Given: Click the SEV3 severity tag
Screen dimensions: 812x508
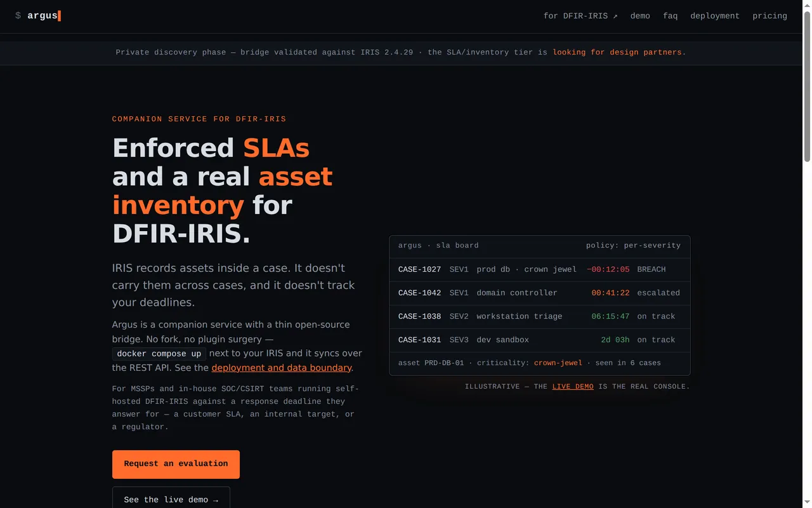Looking at the screenshot, I should pos(459,340).
